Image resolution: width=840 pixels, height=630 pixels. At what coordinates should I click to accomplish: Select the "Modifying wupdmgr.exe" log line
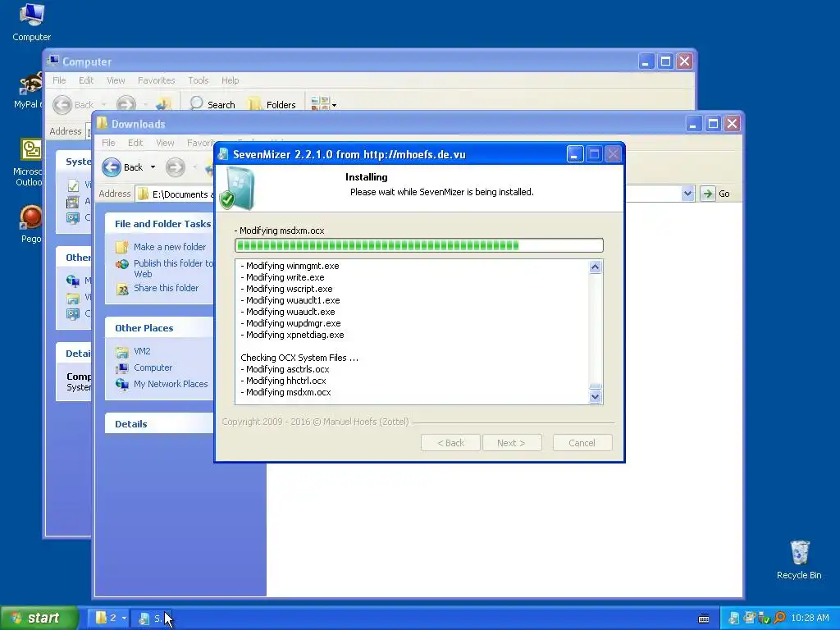291,323
